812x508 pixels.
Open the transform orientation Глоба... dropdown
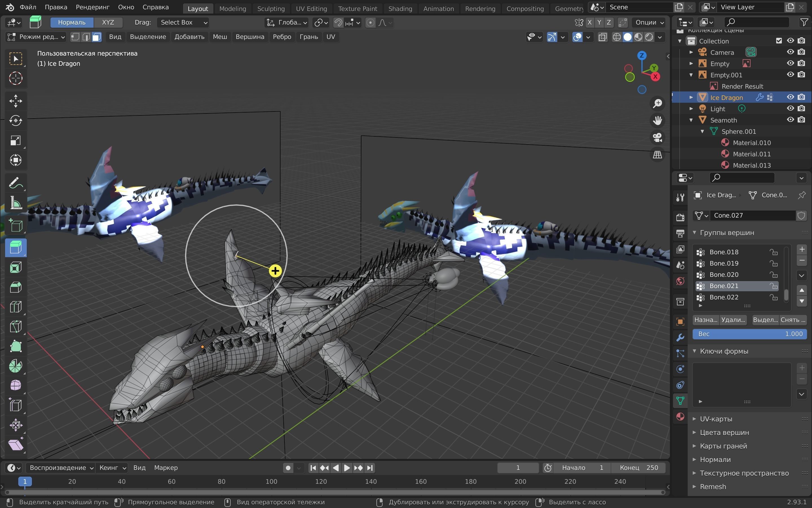[286, 23]
